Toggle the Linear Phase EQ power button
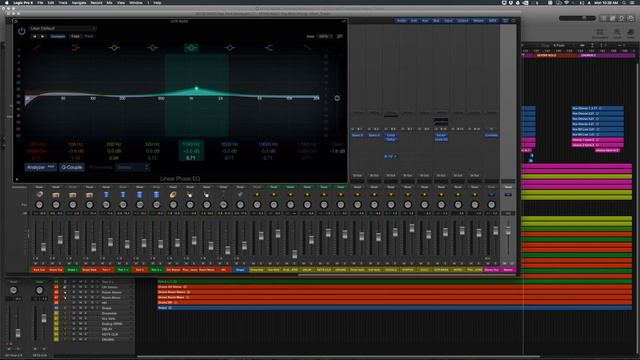640x360 pixels. (22, 31)
